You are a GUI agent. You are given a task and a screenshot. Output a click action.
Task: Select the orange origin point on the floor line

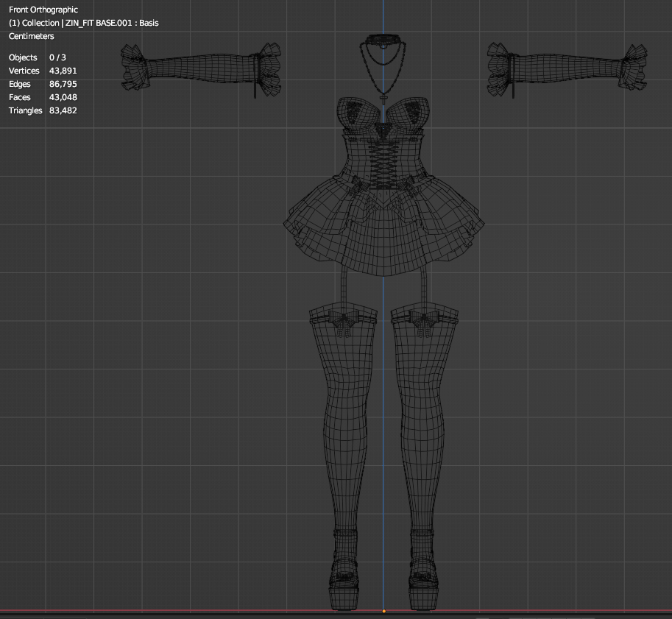click(383, 612)
